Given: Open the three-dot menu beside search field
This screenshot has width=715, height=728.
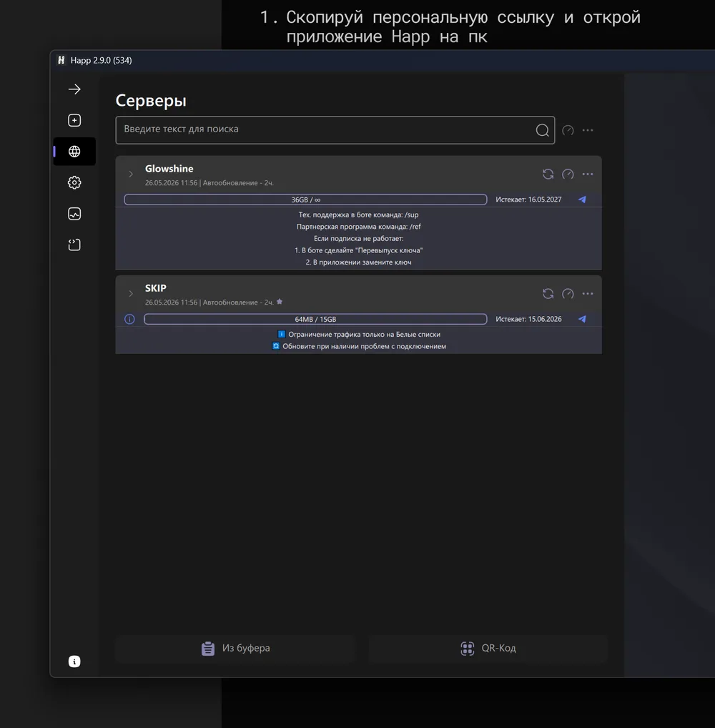Looking at the screenshot, I should tap(588, 130).
